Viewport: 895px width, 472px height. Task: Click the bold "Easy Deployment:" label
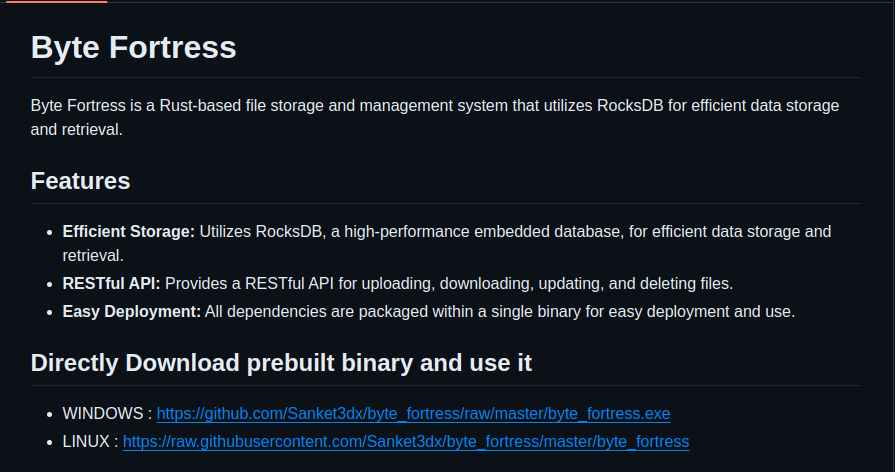click(x=131, y=312)
